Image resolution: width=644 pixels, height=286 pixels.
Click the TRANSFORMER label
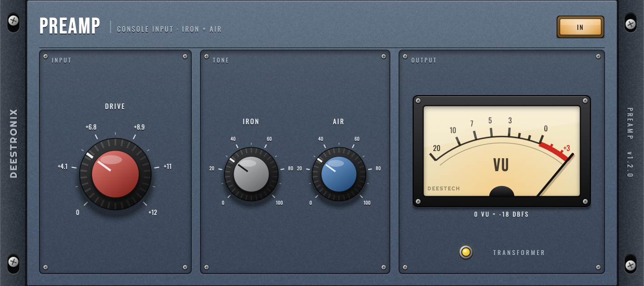(x=519, y=253)
